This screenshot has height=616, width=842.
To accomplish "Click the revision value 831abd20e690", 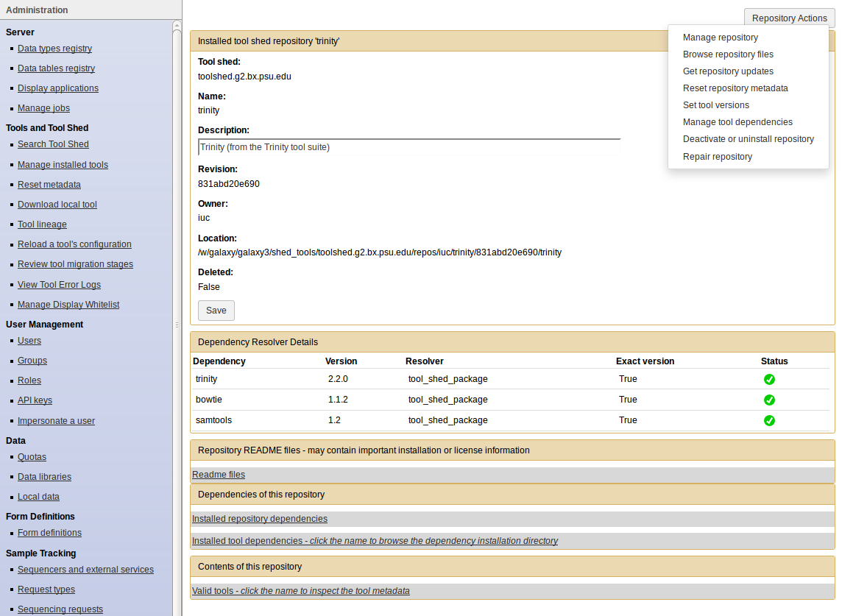I will pyautogui.click(x=229, y=184).
